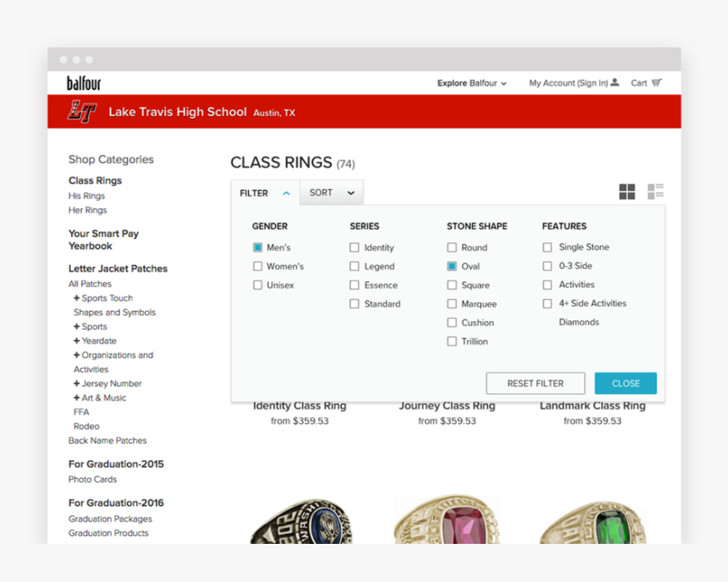Open the Back Name Patches link
The image size is (728, 582).
108,441
